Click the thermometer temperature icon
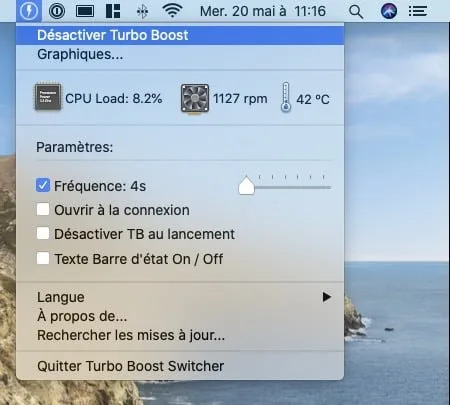 point(286,97)
